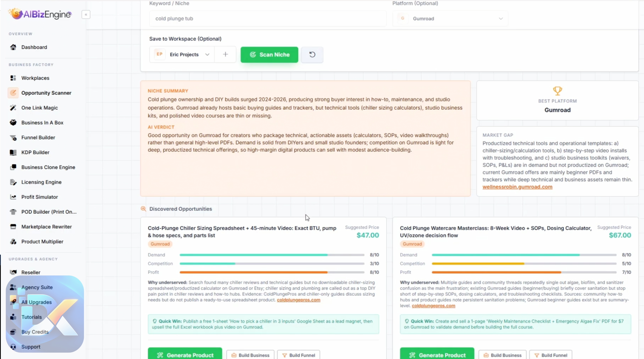Open the Licensing Engine icon
644x359 pixels.
(x=13, y=182)
